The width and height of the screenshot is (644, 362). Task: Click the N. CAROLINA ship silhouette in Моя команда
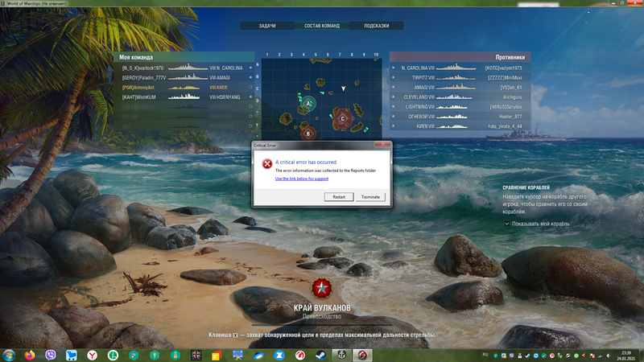click(x=188, y=67)
